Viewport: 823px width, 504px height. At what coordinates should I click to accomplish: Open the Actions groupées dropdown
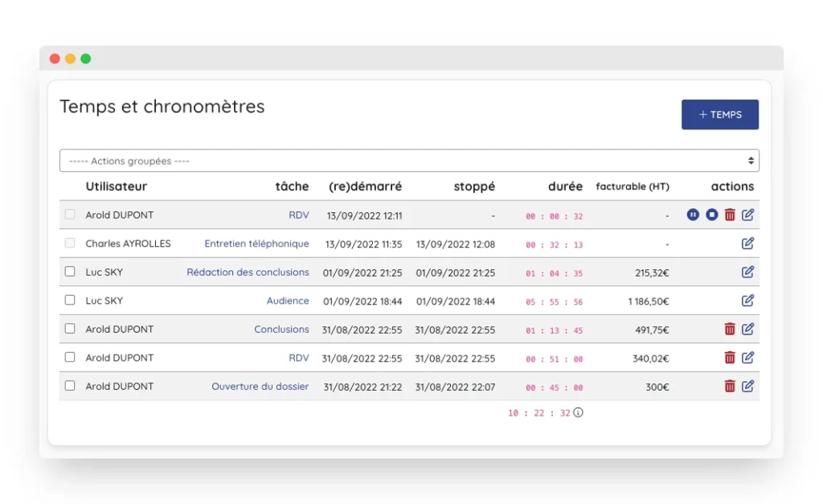pos(409,161)
